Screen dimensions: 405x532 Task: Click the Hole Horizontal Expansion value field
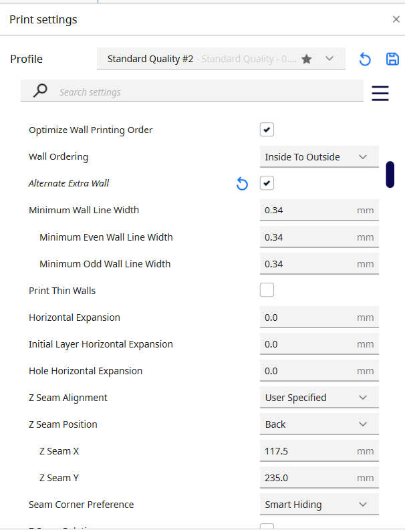coord(307,371)
